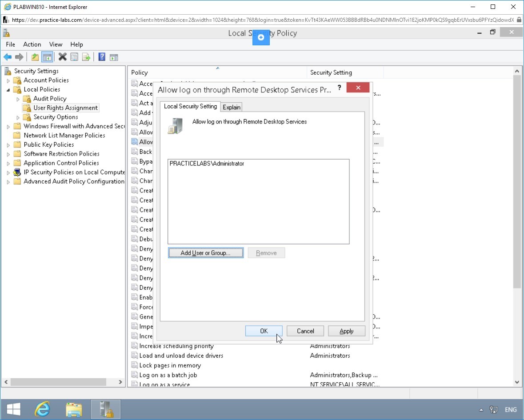Select Network List Manager Policies
The image size is (524, 420).
64,135
